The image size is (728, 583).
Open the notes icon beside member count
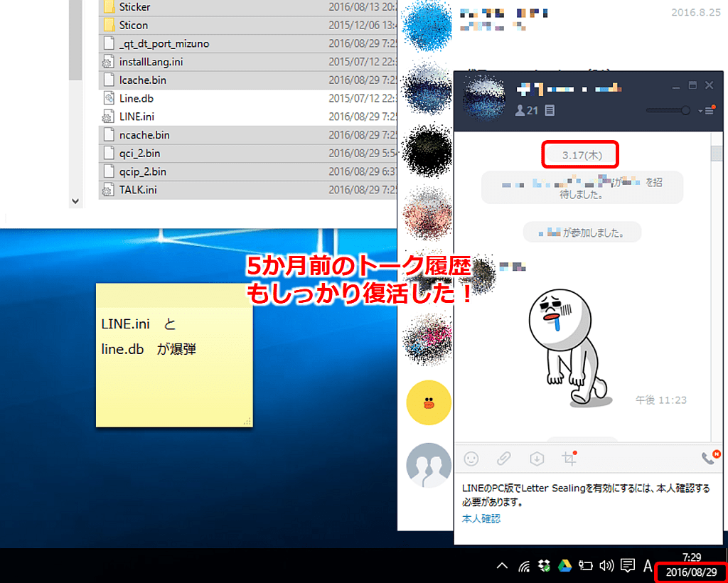click(550, 110)
